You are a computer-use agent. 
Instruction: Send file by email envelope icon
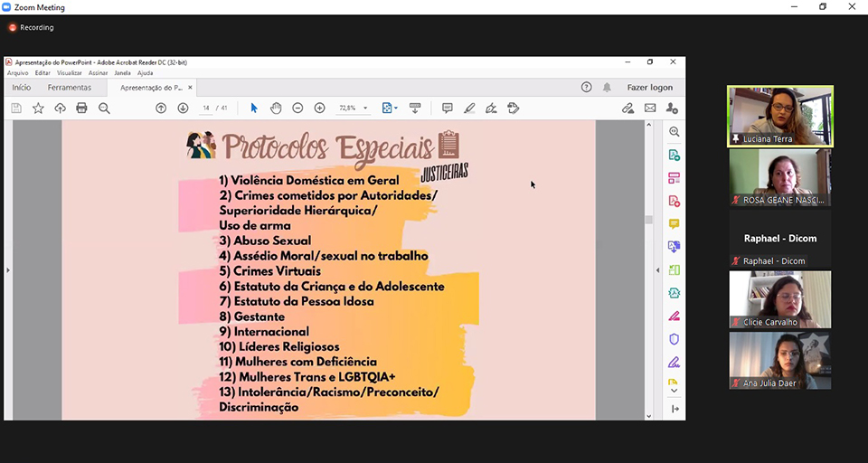pyautogui.click(x=649, y=109)
